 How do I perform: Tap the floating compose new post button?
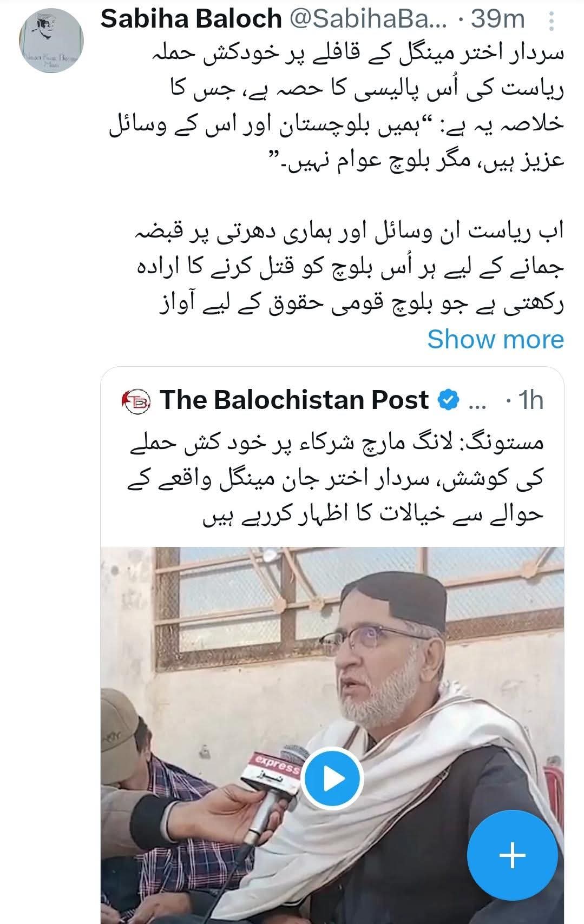click(512, 856)
